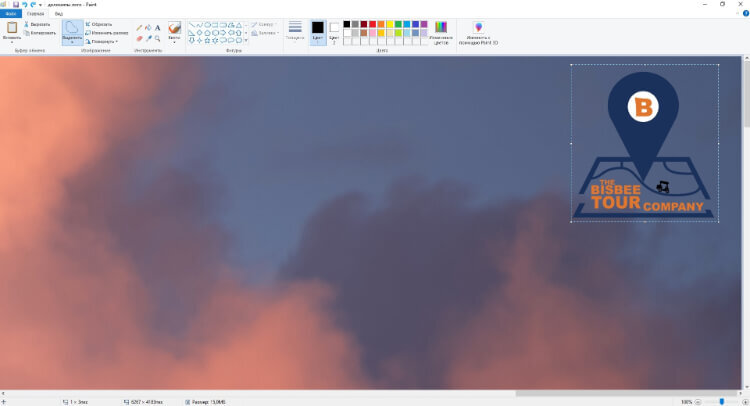Image resolution: width=750 pixels, height=406 pixels.
Task: Click the zoom slider thumb
Action: point(722,402)
